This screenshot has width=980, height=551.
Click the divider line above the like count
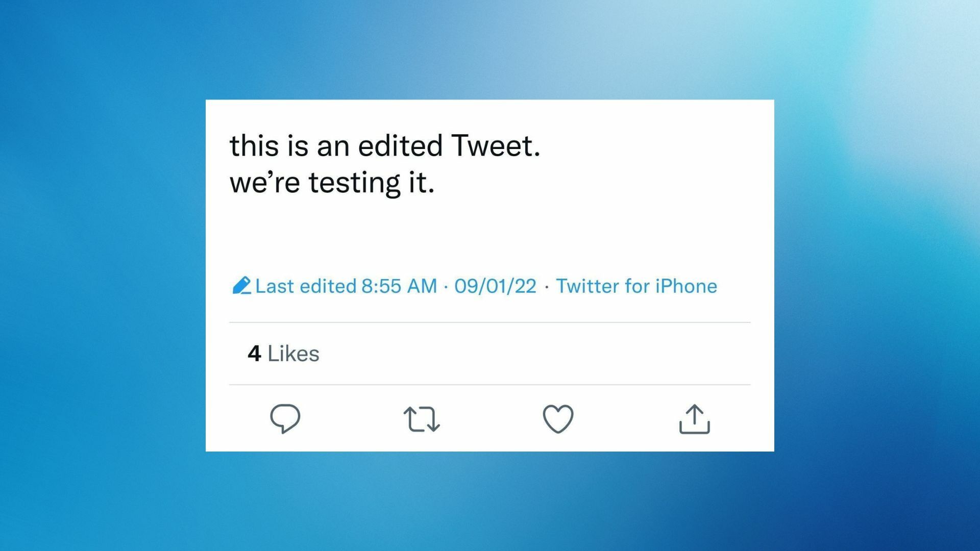point(490,321)
